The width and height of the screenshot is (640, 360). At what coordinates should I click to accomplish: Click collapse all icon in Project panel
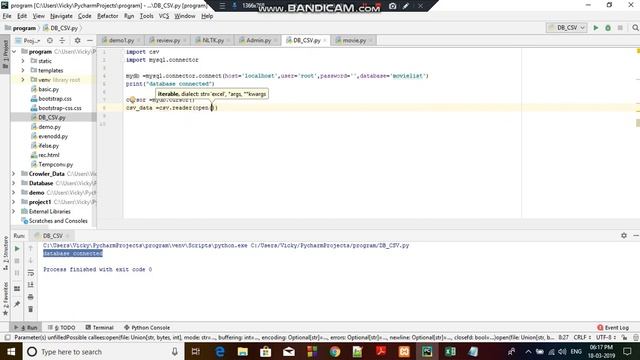coord(62,40)
